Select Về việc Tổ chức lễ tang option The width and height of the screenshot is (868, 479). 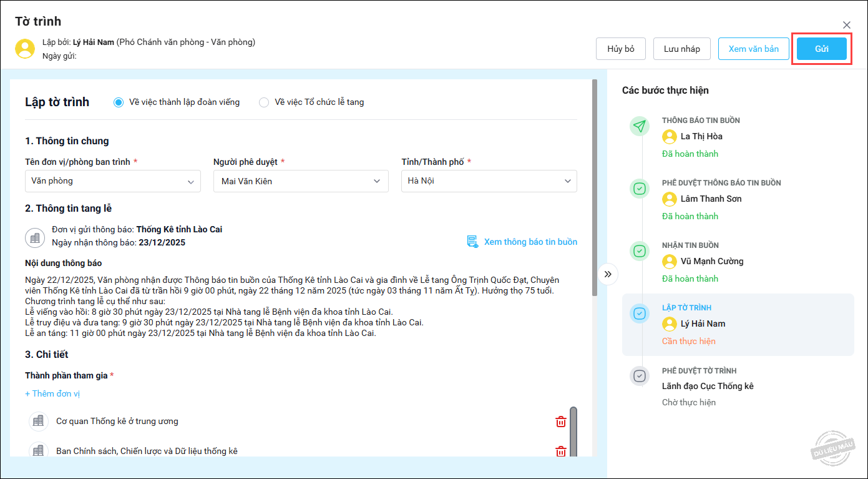[x=264, y=102]
